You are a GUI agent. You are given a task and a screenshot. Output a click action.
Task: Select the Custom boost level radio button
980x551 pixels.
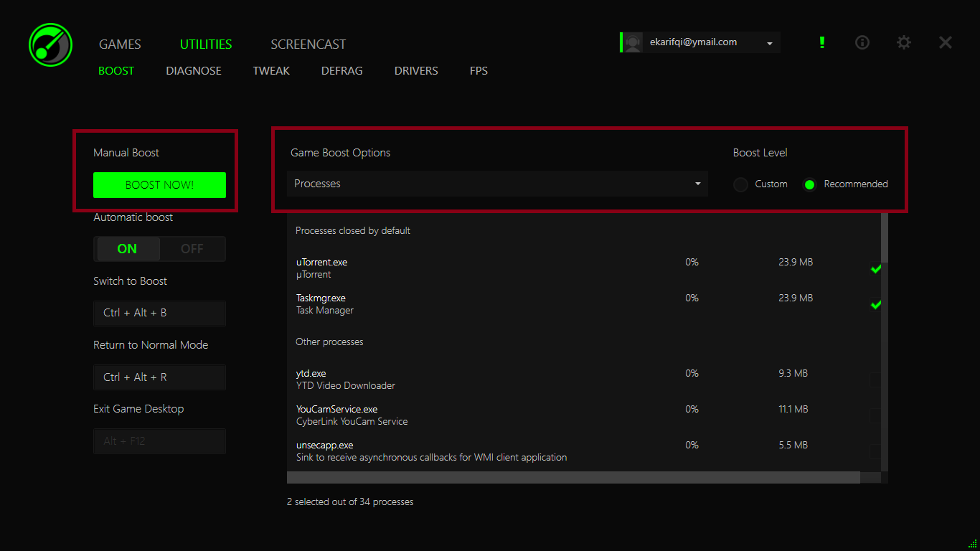(x=740, y=184)
